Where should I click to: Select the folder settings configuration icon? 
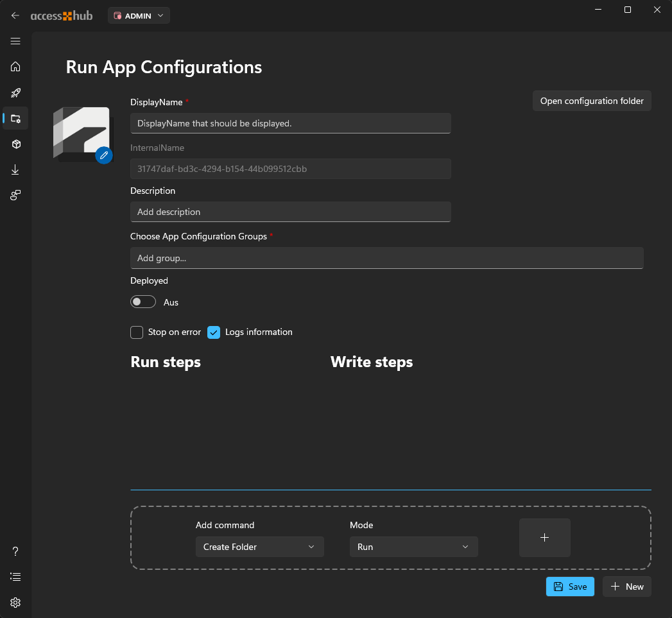16,119
